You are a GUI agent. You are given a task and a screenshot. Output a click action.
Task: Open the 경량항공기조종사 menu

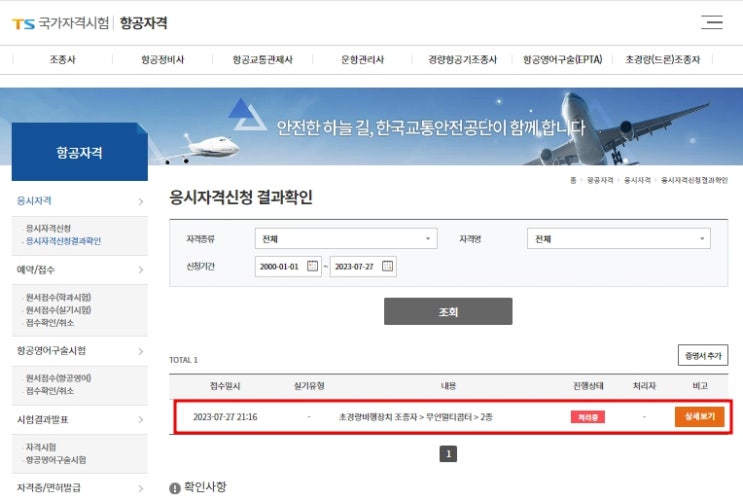[x=462, y=60]
